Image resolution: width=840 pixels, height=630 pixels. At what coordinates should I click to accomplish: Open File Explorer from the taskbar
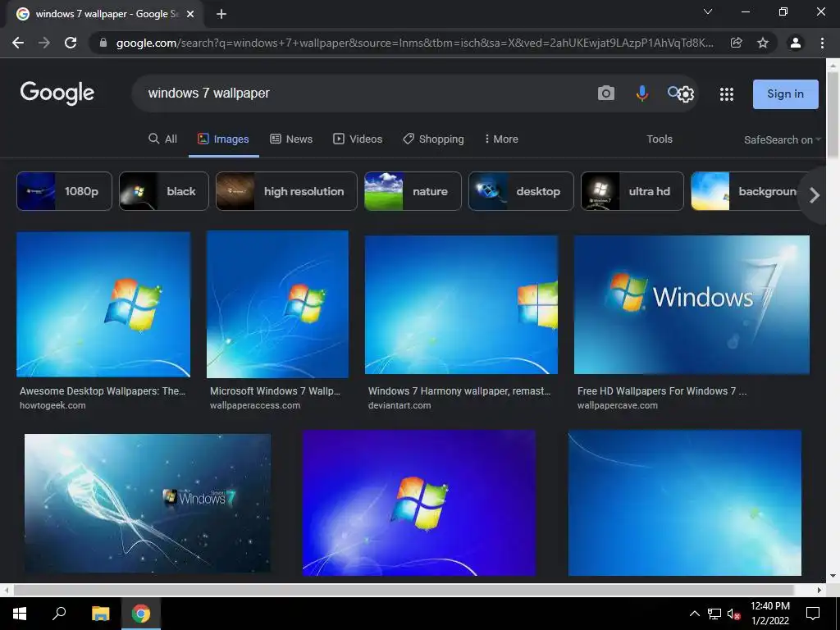coord(100,614)
